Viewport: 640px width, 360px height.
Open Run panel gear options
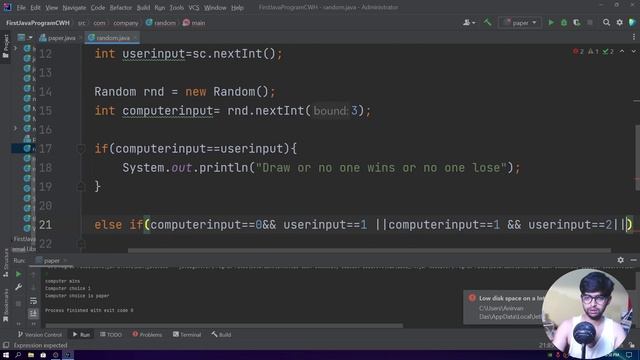(x=620, y=260)
